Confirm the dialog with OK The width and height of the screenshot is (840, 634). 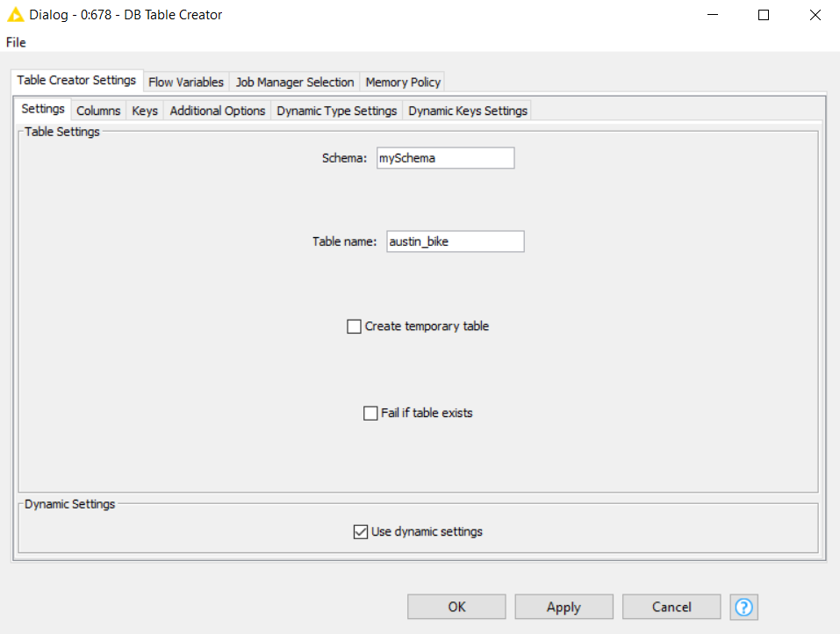click(x=456, y=607)
